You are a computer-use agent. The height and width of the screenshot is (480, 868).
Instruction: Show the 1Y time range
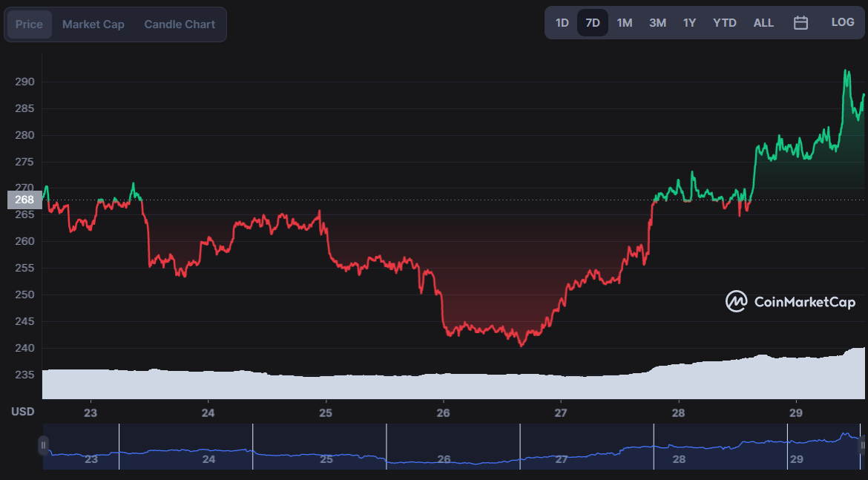689,23
